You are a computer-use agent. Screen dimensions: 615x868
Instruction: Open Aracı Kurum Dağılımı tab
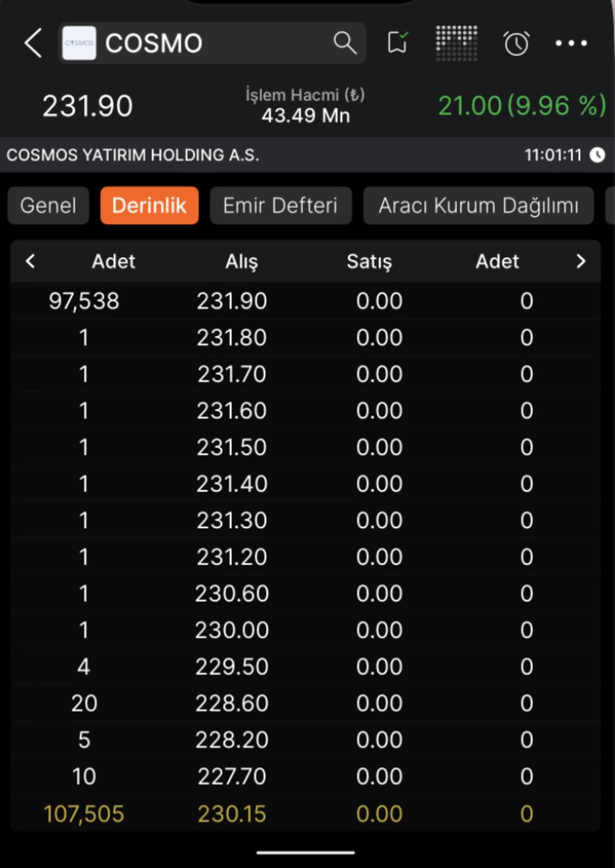[x=478, y=206]
